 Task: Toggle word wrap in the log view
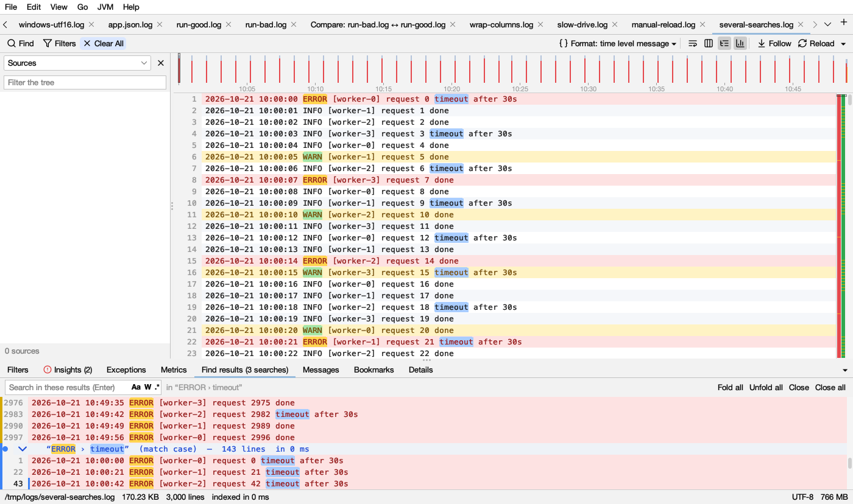point(693,43)
